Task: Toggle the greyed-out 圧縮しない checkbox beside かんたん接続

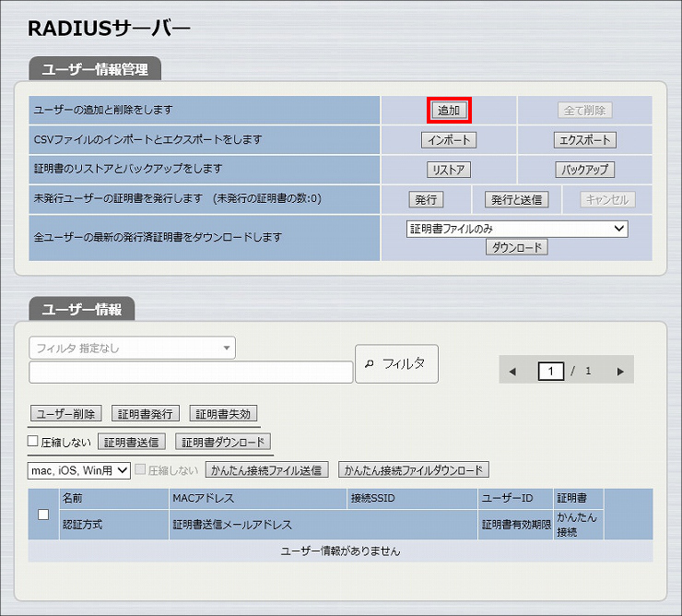Action: coord(140,468)
